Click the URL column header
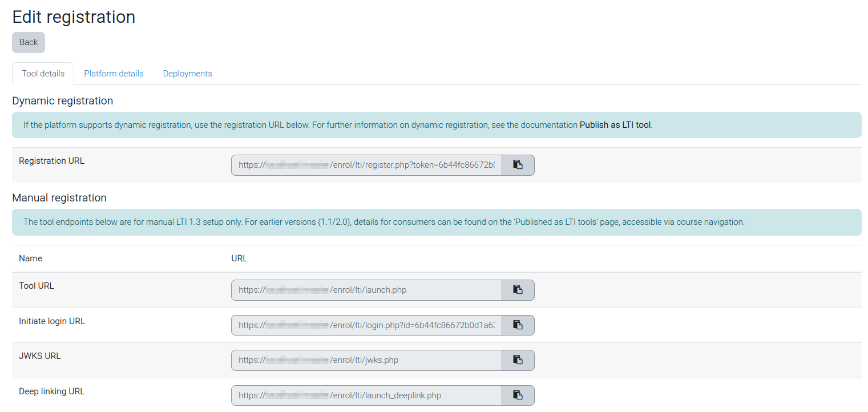 tap(239, 258)
